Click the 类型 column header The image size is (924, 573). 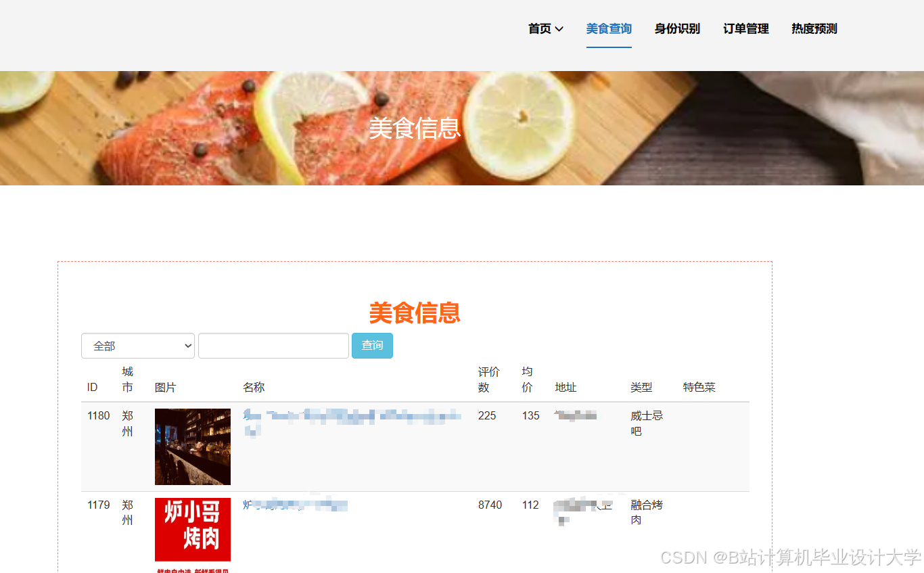(x=641, y=388)
